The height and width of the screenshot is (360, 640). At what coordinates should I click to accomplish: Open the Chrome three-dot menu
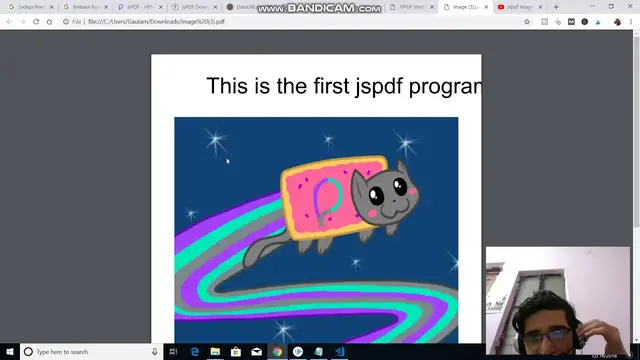(x=631, y=22)
